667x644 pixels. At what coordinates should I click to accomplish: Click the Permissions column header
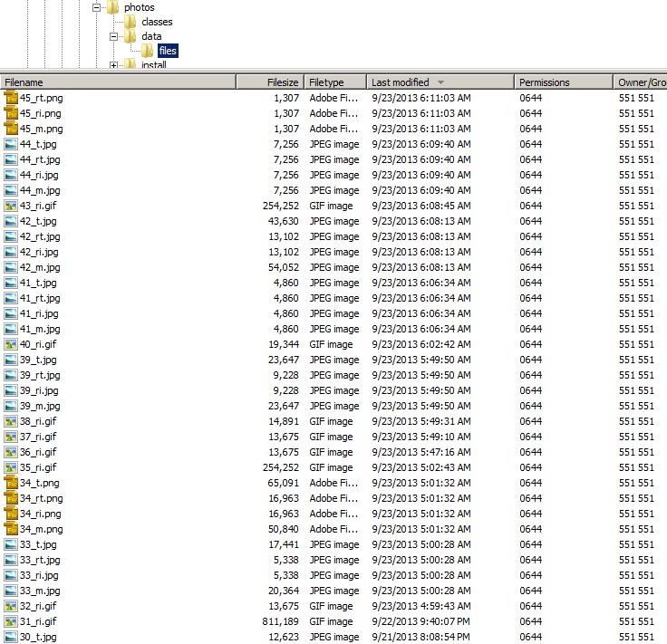562,82
